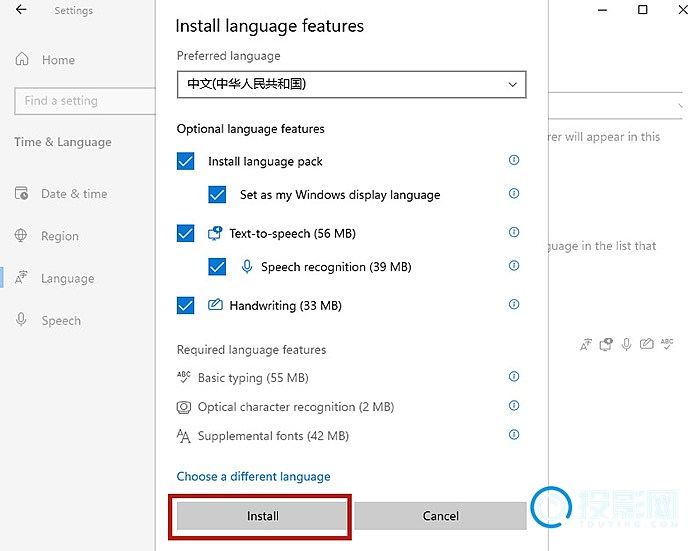The width and height of the screenshot is (700, 551).
Task: Click the back arrow in Settings
Action: click(x=22, y=10)
